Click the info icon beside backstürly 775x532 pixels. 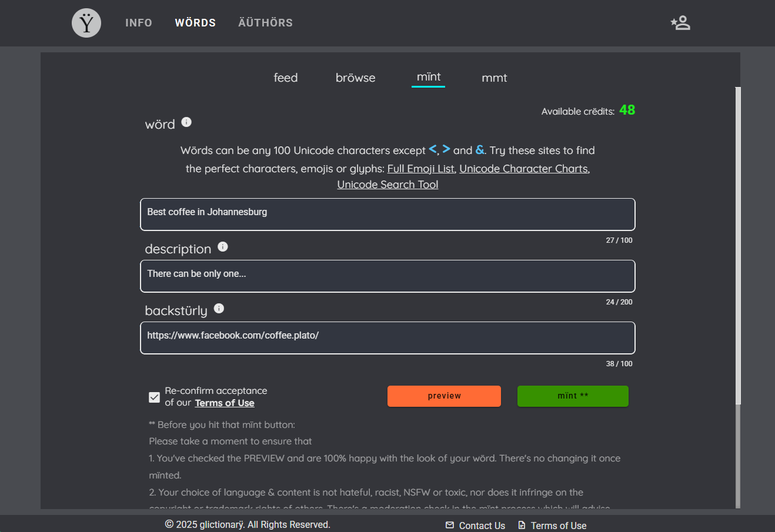pos(219,309)
